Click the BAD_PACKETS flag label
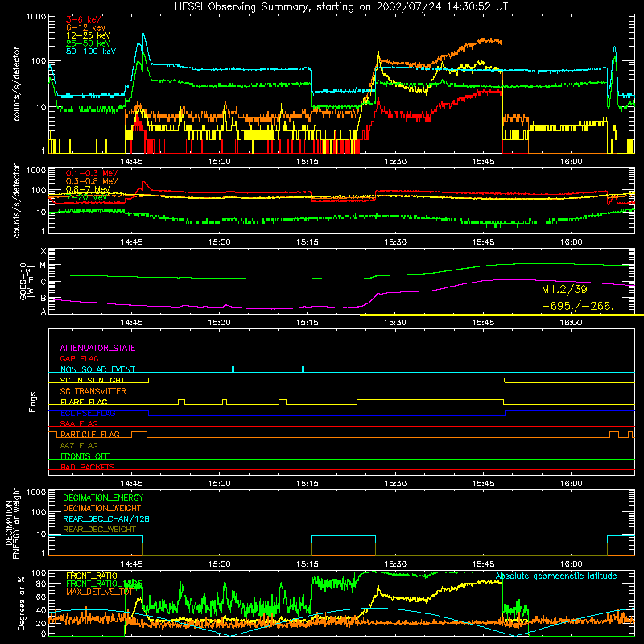 88,467
